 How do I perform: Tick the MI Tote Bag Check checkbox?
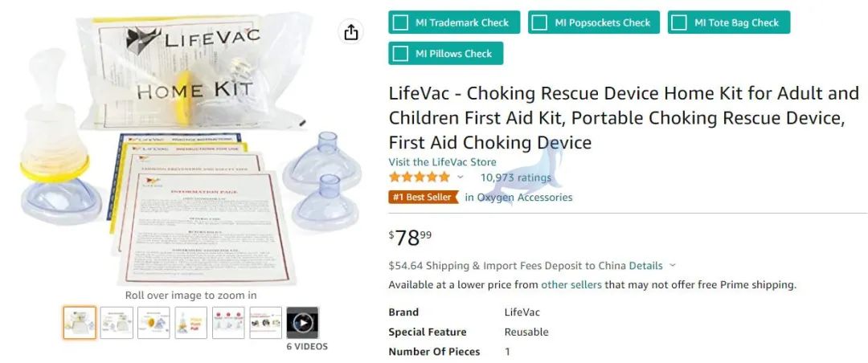pos(679,22)
